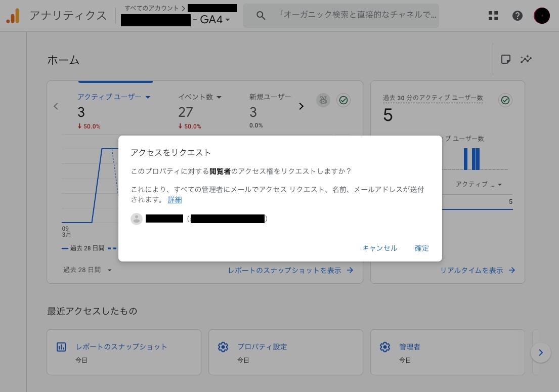Open the 過去 28 日間 date range dropdown

click(x=87, y=270)
